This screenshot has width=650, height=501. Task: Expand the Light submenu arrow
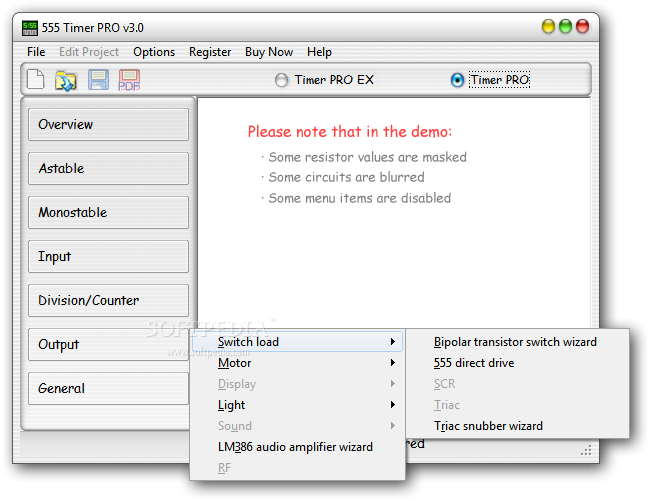(392, 404)
